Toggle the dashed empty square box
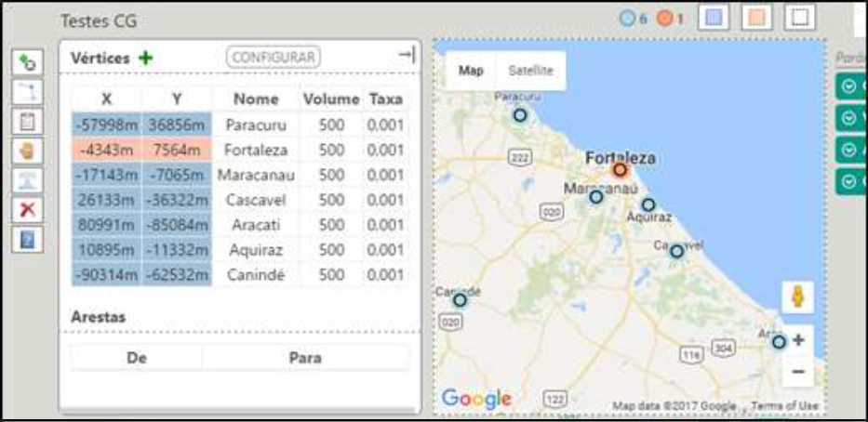Image resolution: width=868 pixels, height=422 pixels. (x=799, y=19)
